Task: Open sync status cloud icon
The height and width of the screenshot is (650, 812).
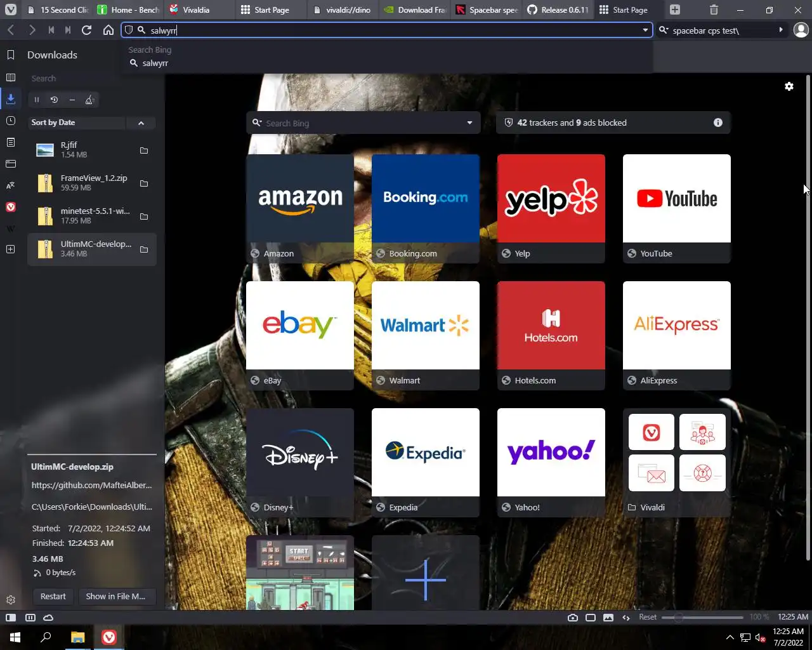Action: tap(48, 618)
